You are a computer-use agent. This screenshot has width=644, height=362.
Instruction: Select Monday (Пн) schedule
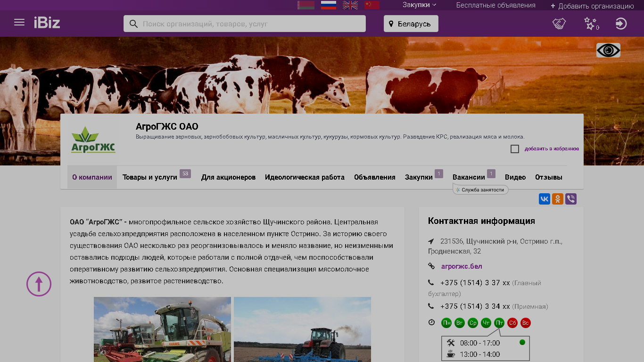[x=446, y=323]
